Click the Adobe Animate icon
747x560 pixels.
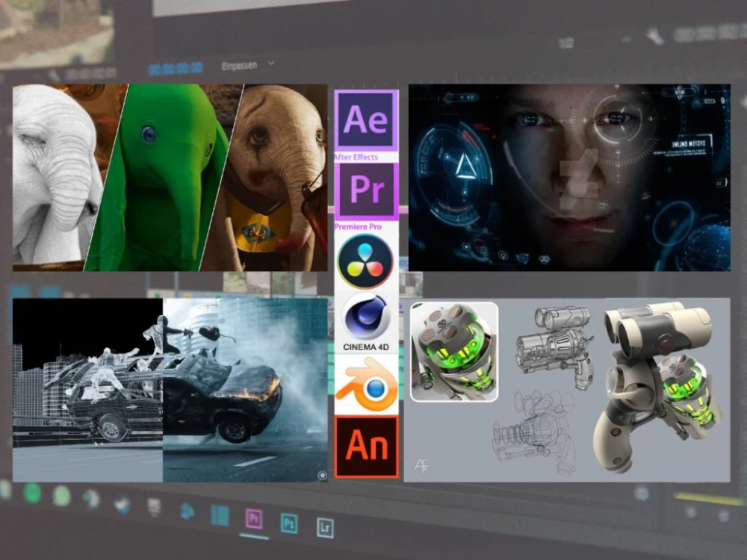(366, 442)
